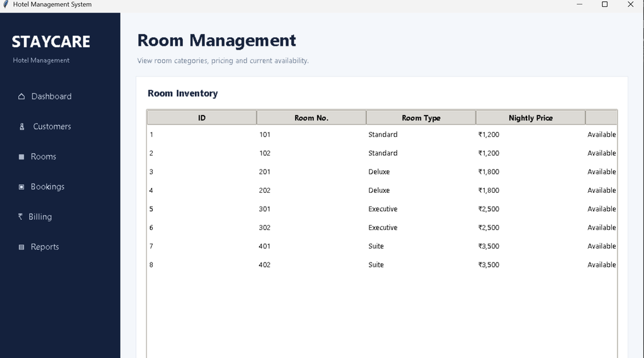
Task: Select room number 102 cell
Action: pyautogui.click(x=265, y=153)
